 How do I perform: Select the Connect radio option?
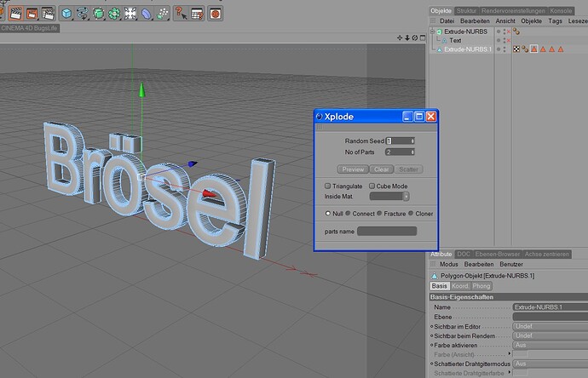click(348, 213)
